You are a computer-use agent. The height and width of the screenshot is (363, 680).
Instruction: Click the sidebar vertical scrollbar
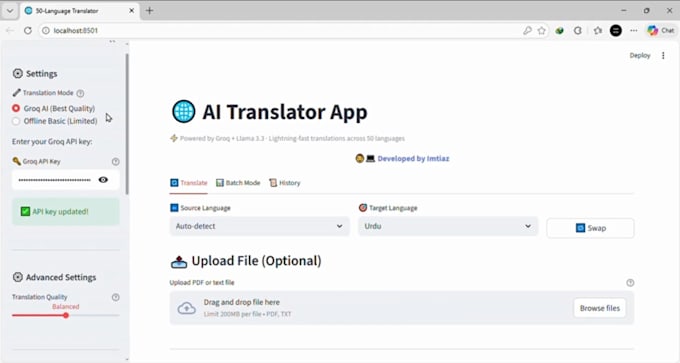(127, 124)
